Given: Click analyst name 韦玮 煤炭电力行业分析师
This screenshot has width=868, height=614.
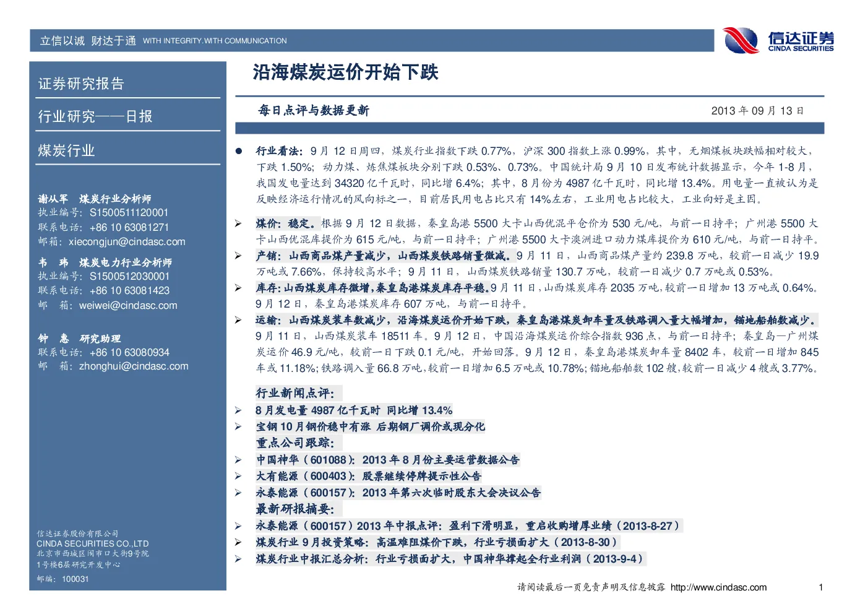Looking at the screenshot, I should coord(105,262).
